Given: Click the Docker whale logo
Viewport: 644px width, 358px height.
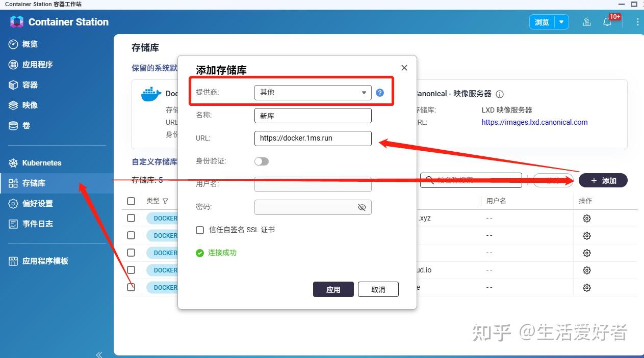Looking at the screenshot, I should [151, 94].
